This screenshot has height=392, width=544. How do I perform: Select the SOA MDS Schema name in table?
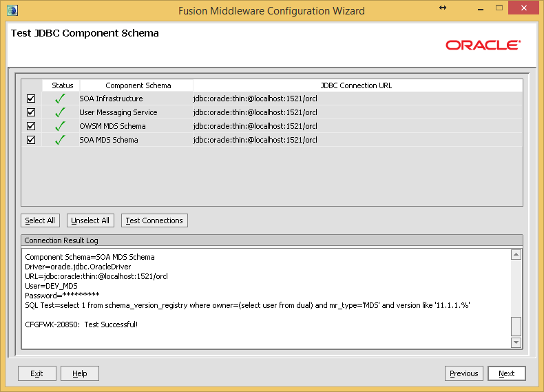109,140
